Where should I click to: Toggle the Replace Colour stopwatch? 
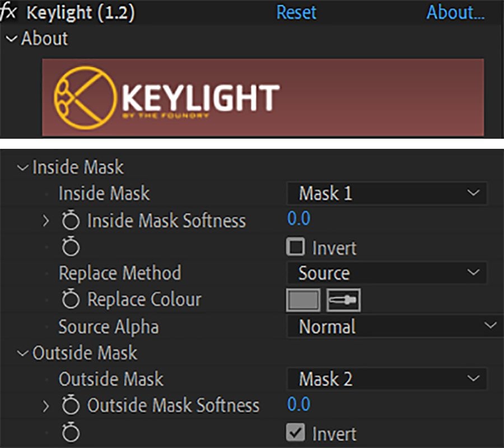coord(71,299)
